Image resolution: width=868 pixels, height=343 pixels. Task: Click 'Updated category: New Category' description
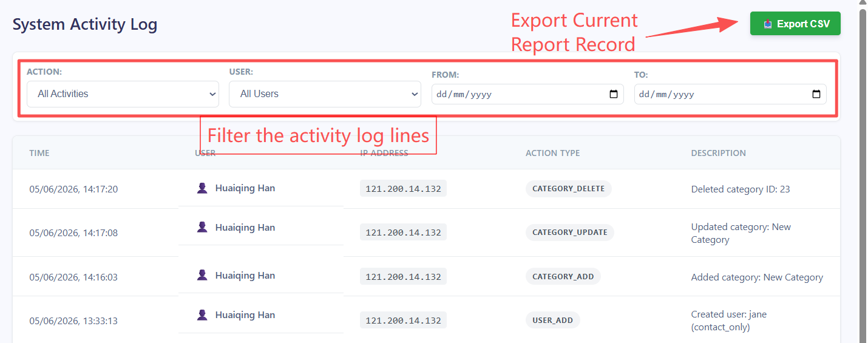(741, 233)
